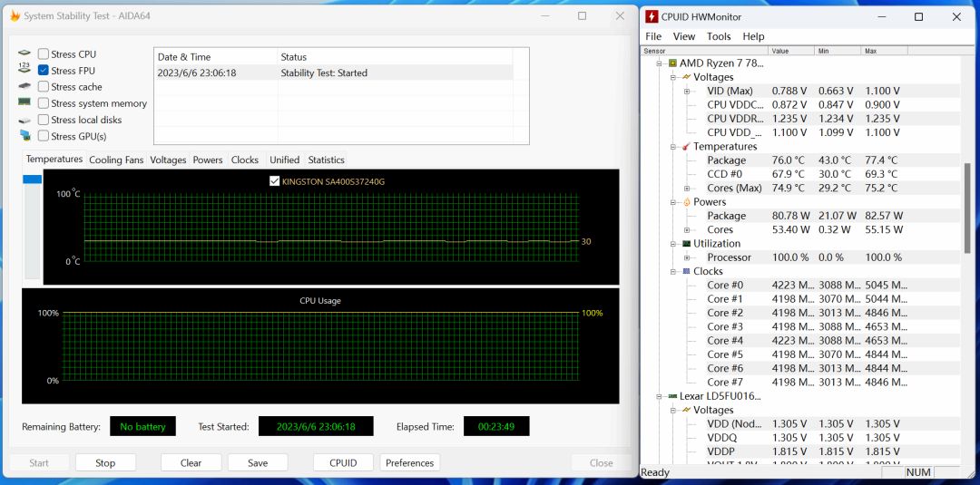Click the disk icon beside Stress local disks
The height and width of the screenshot is (485, 980).
tap(24, 120)
